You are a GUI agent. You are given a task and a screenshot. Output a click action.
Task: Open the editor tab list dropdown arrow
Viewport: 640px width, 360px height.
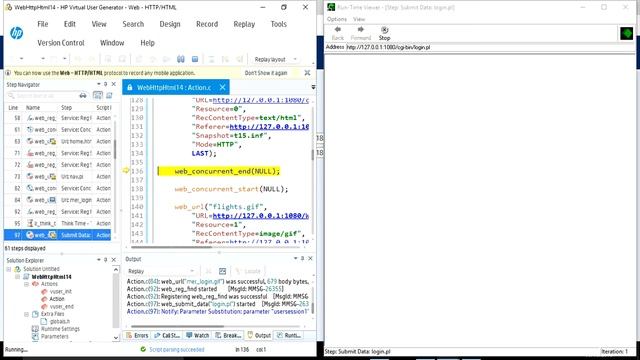pos(313,87)
